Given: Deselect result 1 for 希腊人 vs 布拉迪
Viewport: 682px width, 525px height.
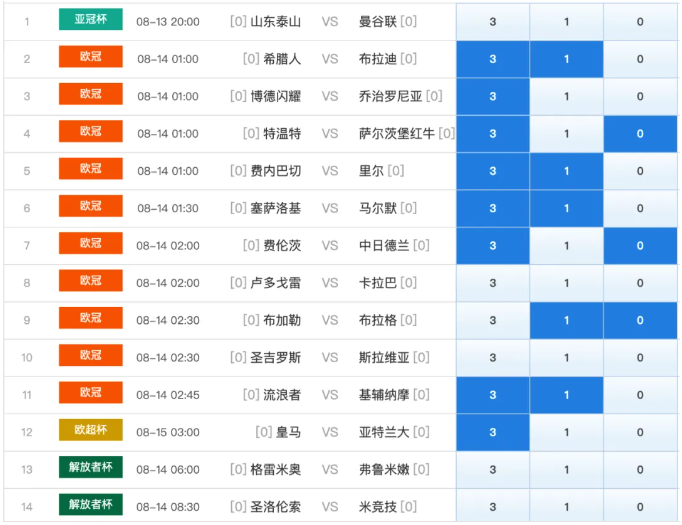Looking at the screenshot, I should [x=566, y=59].
